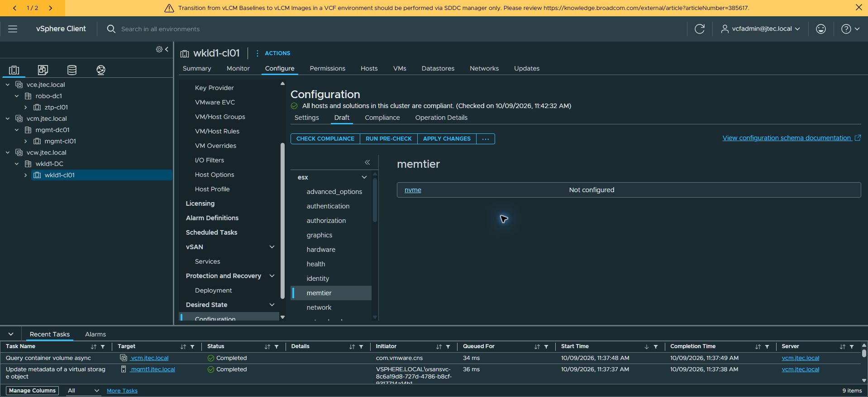Image resolution: width=868 pixels, height=397 pixels.
Task: Open the ACTIONS menu for wkld1-cl01
Action: pos(273,53)
